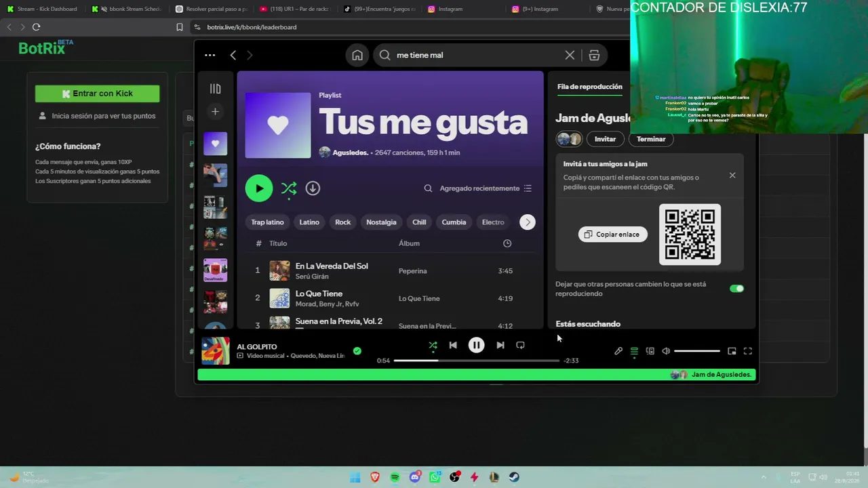Select the 'Fila de reproducción' tab
The height and width of the screenshot is (488, 868).
(x=590, y=87)
